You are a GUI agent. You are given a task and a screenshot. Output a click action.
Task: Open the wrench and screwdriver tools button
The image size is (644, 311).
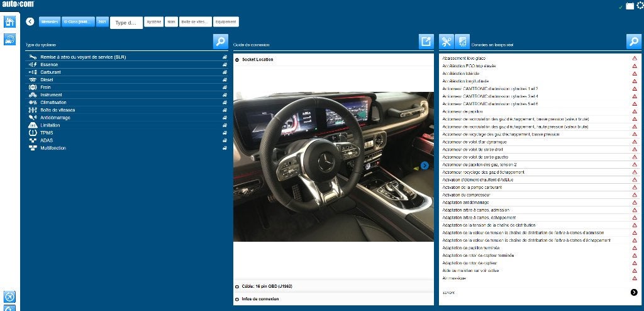click(447, 42)
